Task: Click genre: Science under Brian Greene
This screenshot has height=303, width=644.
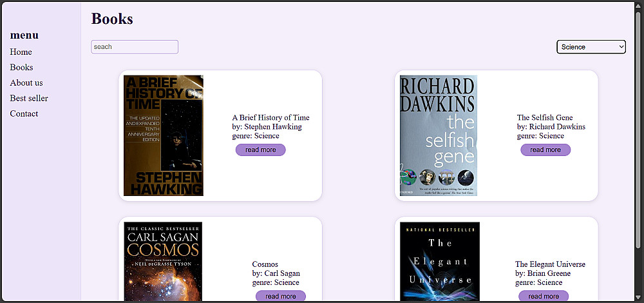Action: pos(538,282)
